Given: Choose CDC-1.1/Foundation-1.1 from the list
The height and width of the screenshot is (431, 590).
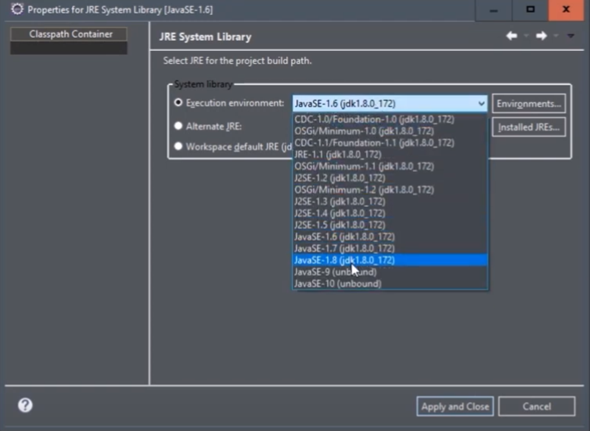Looking at the screenshot, I should pyautogui.click(x=390, y=143).
